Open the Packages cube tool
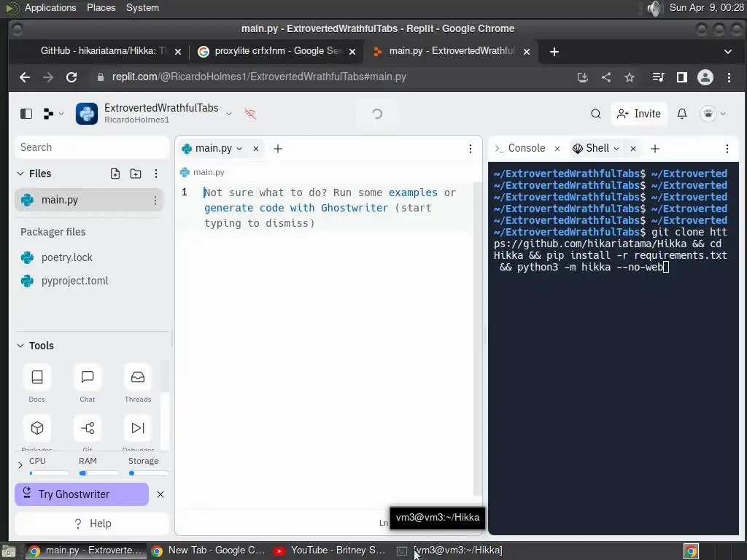The height and width of the screenshot is (560, 747). (x=36, y=427)
